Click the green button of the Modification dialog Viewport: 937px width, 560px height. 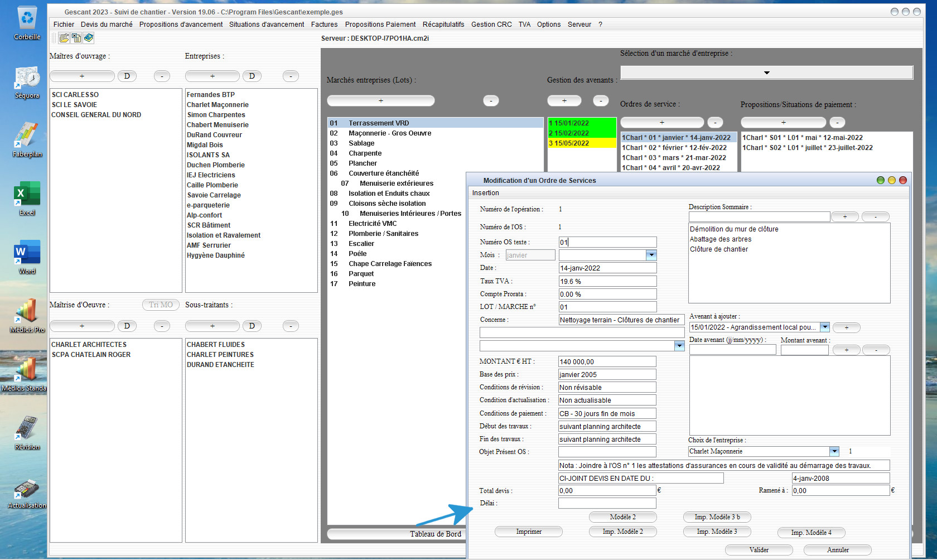(x=881, y=180)
